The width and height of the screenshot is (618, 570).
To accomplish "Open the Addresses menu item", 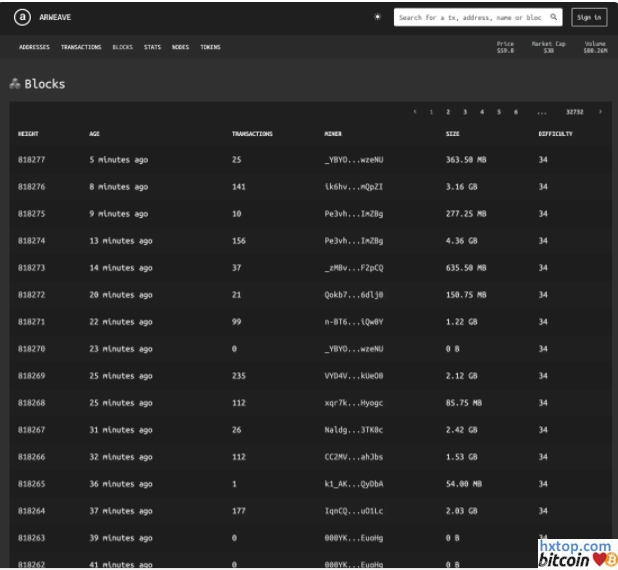I will [34, 47].
